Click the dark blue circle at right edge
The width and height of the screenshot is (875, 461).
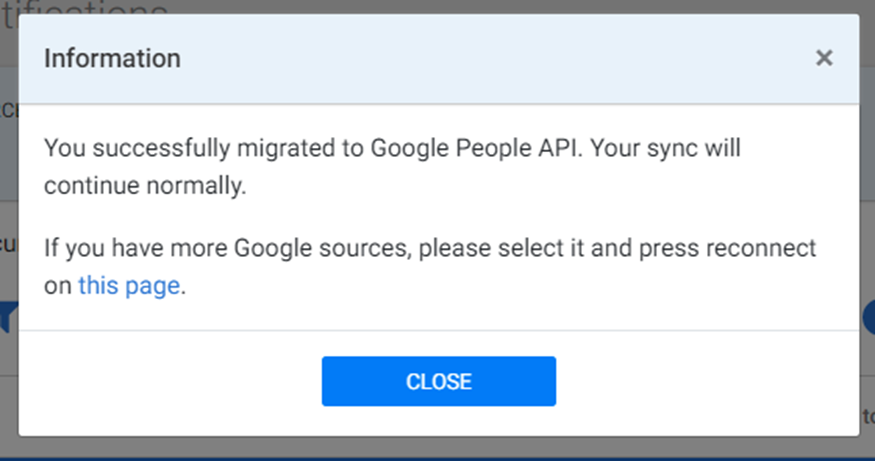(x=868, y=317)
